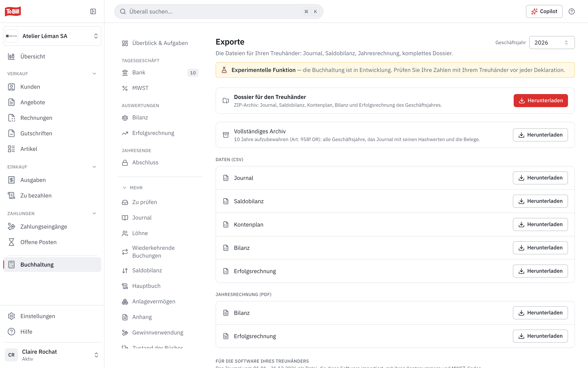Open Erfolgsrechnung under Auswertungen
Image resolution: width=588 pixels, height=368 pixels.
(x=160, y=133)
